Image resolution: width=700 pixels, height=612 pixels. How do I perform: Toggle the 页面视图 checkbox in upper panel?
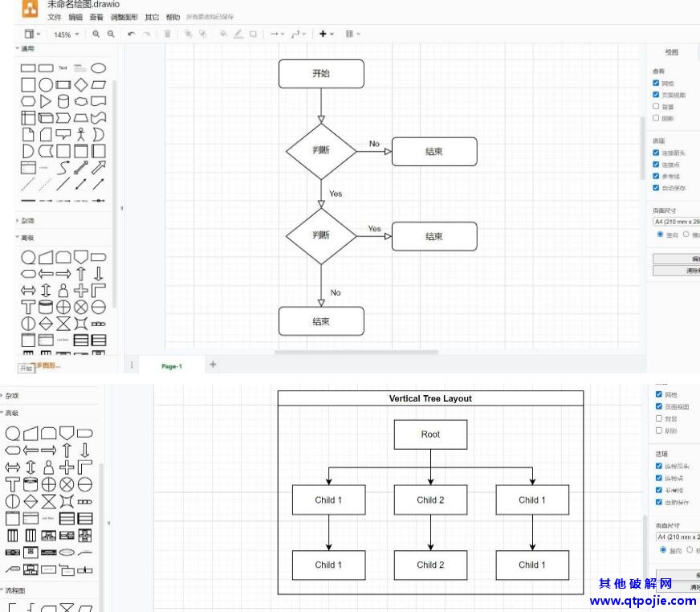pos(656,95)
